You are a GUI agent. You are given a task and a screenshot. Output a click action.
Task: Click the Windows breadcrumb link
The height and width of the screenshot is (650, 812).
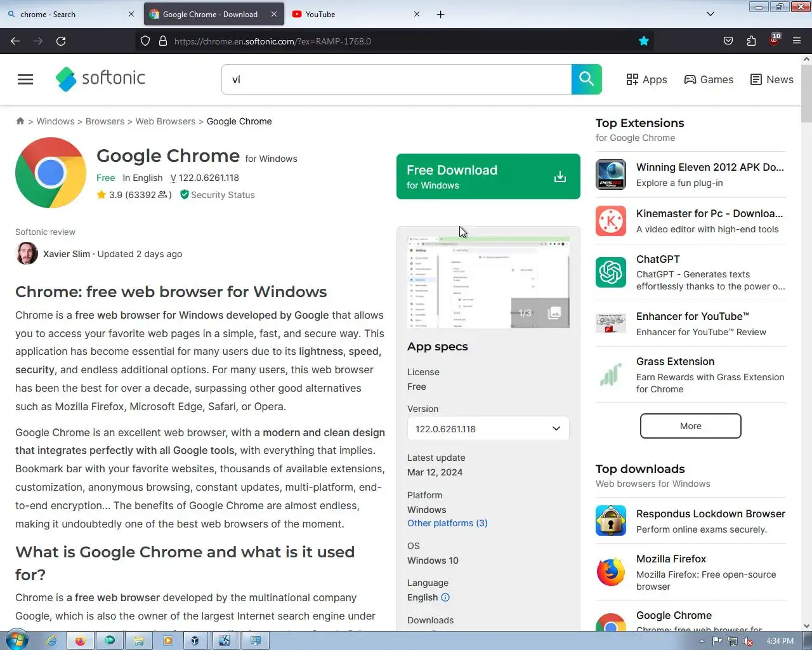tap(55, 121)
